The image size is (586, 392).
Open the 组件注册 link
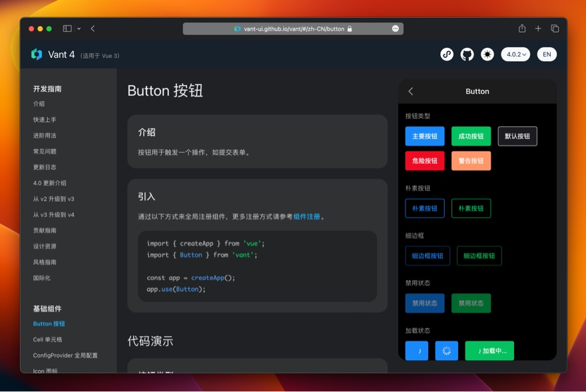coord(307,217)
